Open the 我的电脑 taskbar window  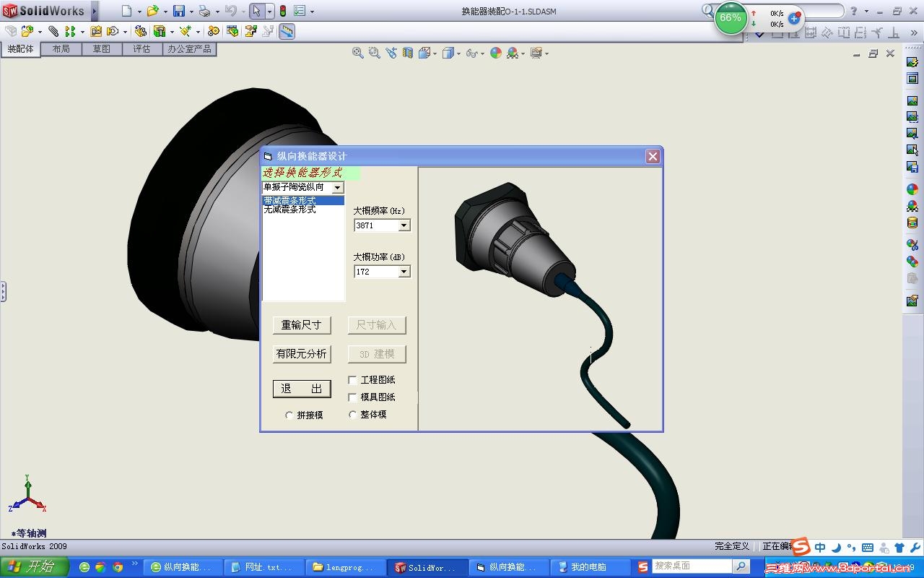point(590,567)
